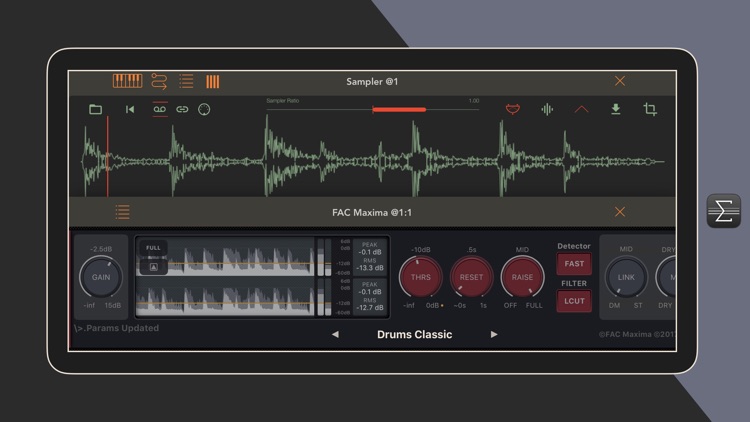750x422 pixels.
Task: Select the crop tool for the sample
Action: tap(650, 109)
